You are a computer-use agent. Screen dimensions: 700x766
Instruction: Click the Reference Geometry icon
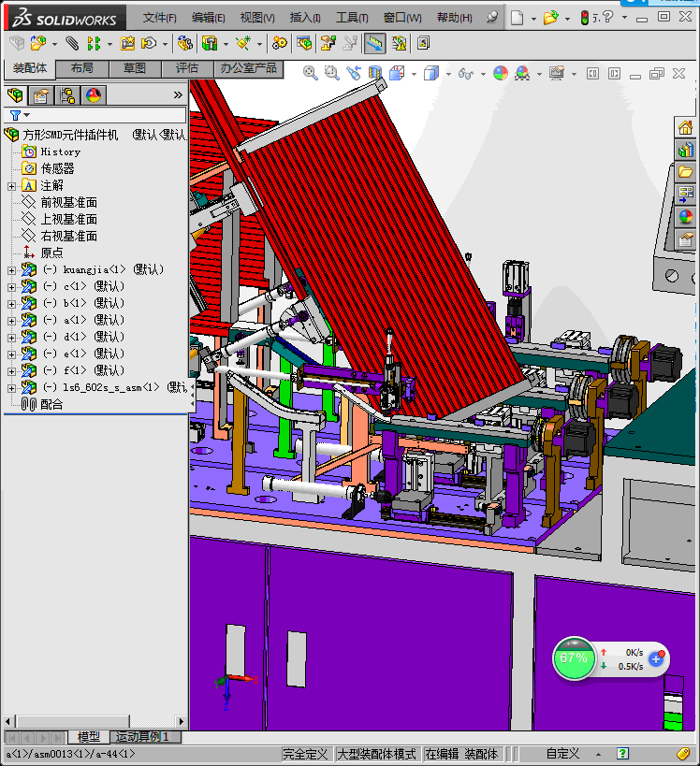point(243,43)
